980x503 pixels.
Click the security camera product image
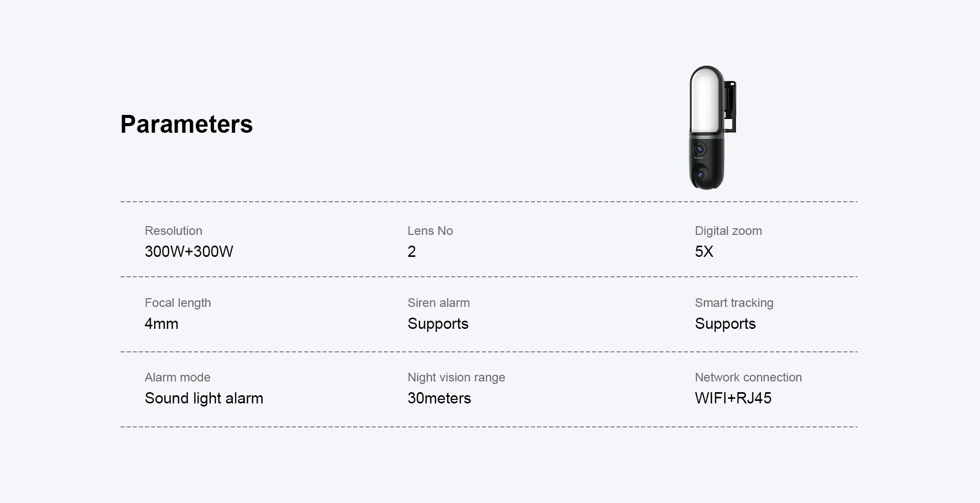click(x=712, y=127)
